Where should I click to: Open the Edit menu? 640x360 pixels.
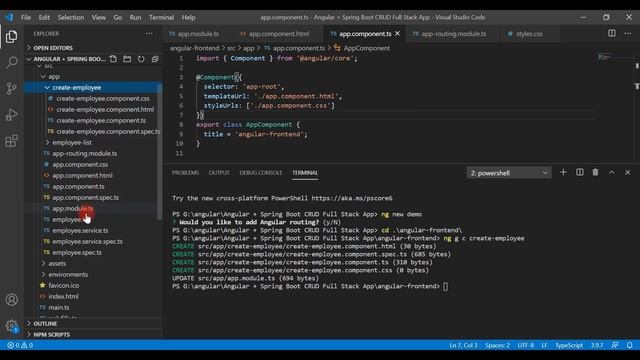pos(44,18)
